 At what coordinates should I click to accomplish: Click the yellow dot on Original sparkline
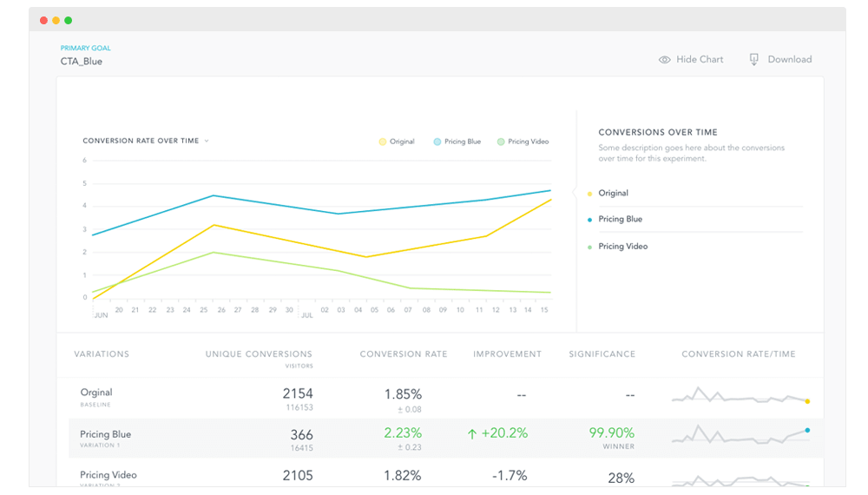click(807, 401)
